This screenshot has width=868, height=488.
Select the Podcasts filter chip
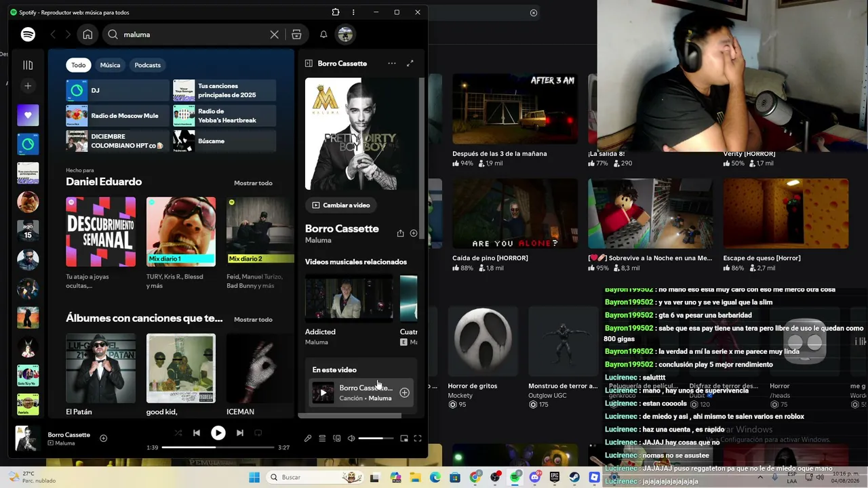tap(147, 65)
